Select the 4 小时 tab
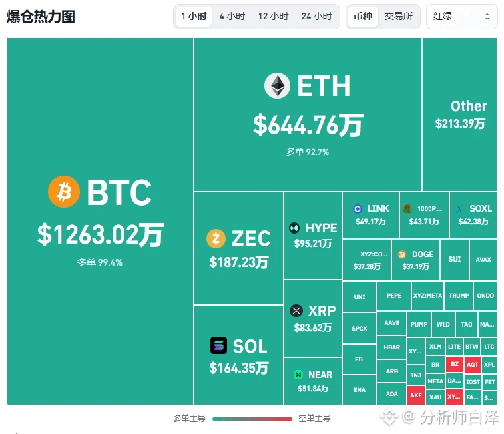 pos(232,17)
